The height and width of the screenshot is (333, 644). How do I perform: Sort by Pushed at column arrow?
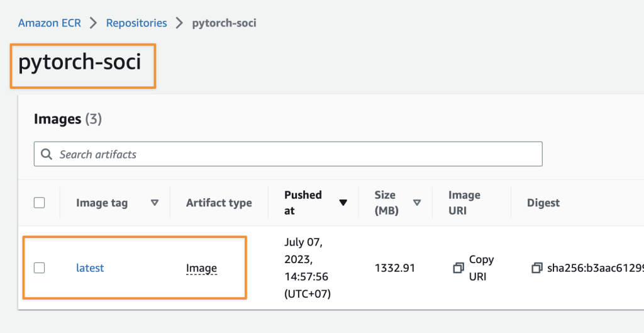(343, 203)
